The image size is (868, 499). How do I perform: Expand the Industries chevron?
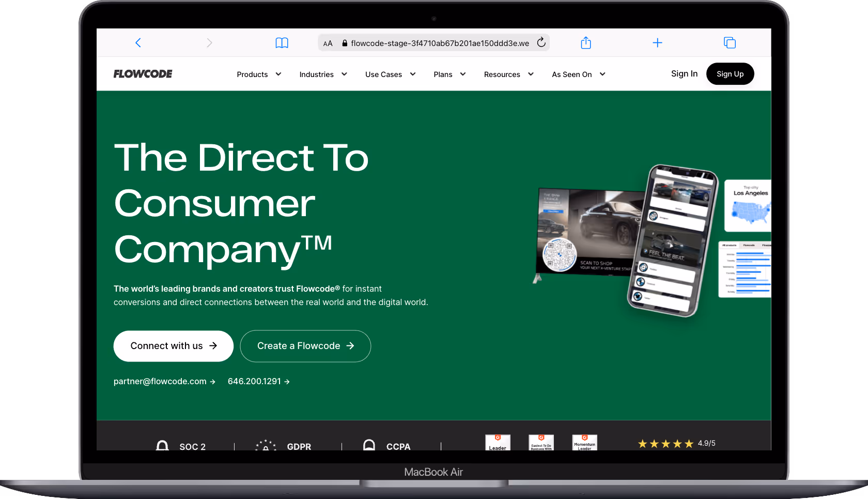(x=344, y=74)
